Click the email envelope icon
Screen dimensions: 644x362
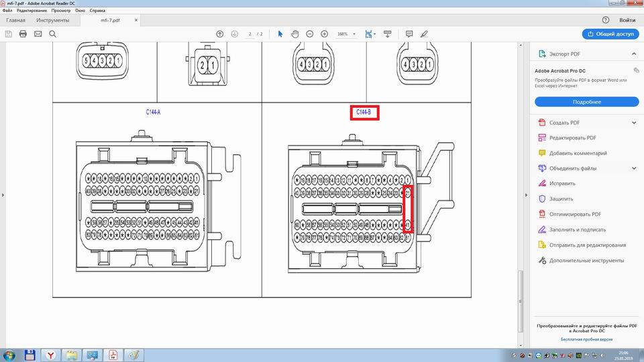click(x=38, y=34)
